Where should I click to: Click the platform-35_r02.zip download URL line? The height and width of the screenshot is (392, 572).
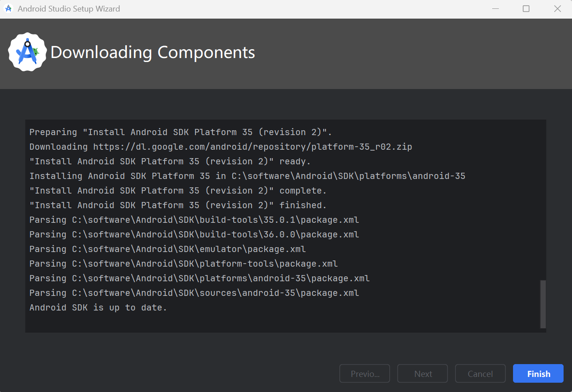tap(221, 147)
